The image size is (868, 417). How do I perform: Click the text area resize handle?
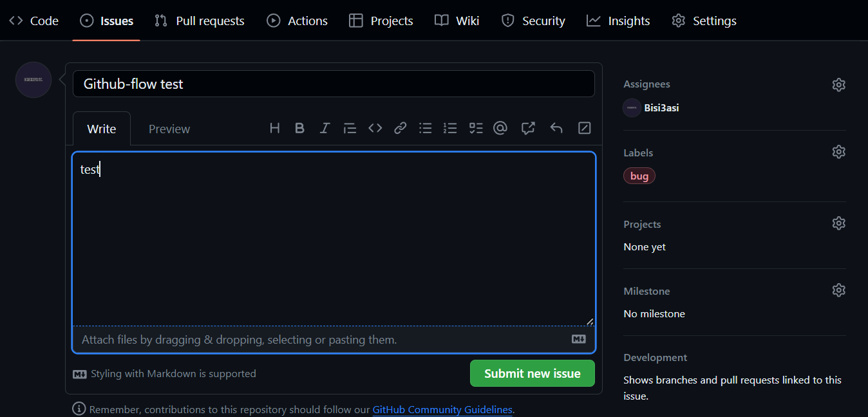pos(589,320)
